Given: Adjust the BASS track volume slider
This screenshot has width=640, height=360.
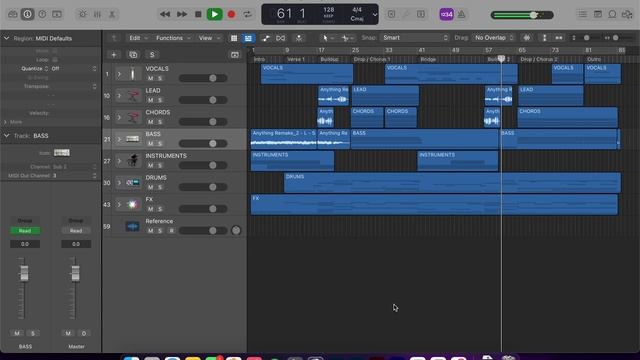Looking at the screenshot, I should (203, 144).
